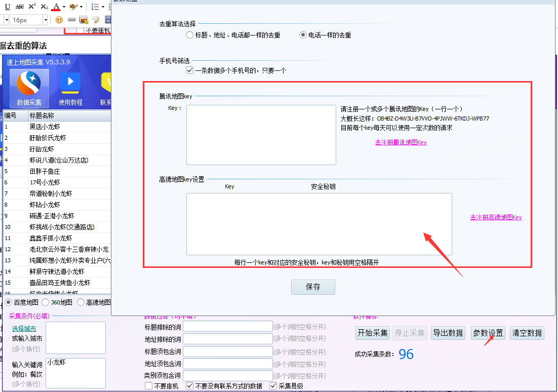
Task: Click the 标题须包含词 input field
Action: [x=228, y=351]
